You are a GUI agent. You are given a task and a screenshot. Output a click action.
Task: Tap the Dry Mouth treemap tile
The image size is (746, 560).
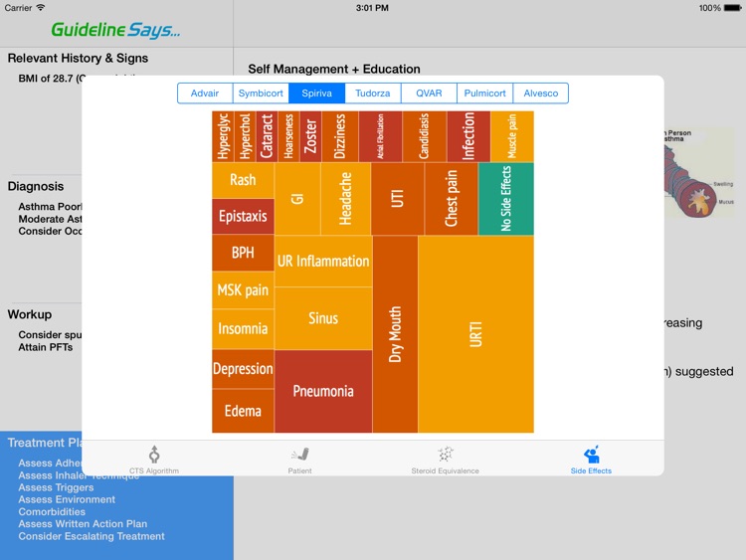click(395, 334)
